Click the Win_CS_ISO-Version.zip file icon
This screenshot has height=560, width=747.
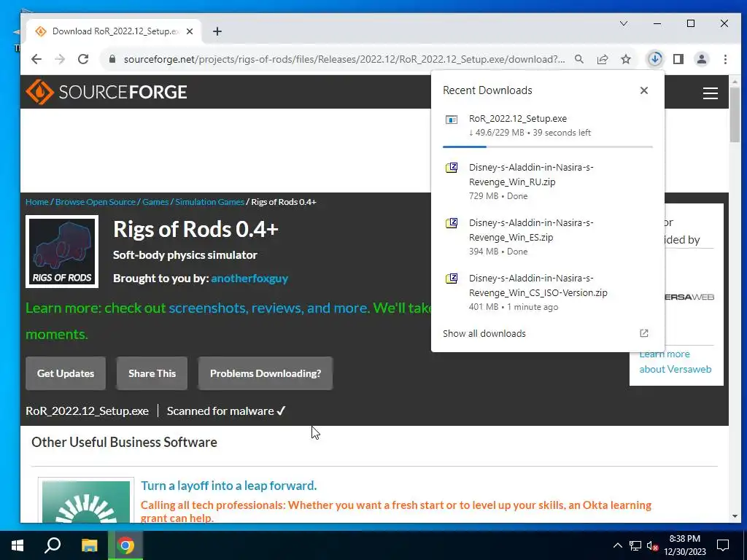451,278
